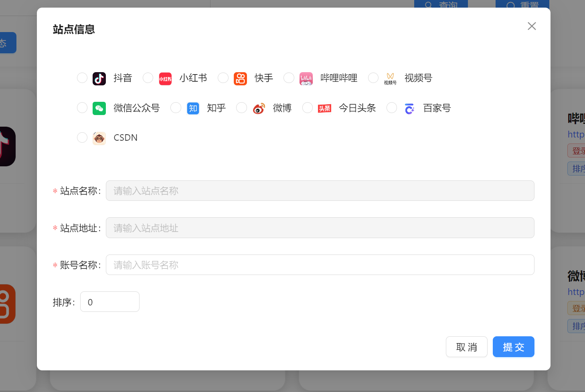585x392 pixels.
Task: Click the 哔哩哔哩 pink logo icon
Action: click(x=306, y=79)
